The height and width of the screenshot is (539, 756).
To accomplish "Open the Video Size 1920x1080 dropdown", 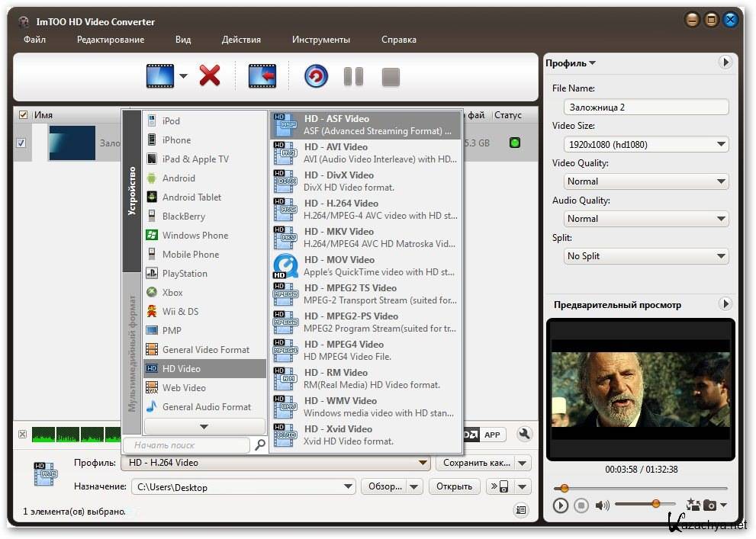I will tap(645, 144).
